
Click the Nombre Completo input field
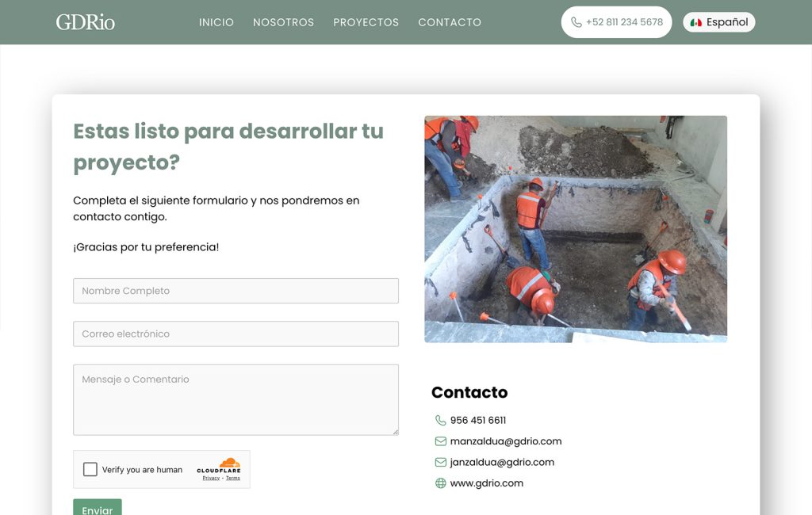coord(236,291)
